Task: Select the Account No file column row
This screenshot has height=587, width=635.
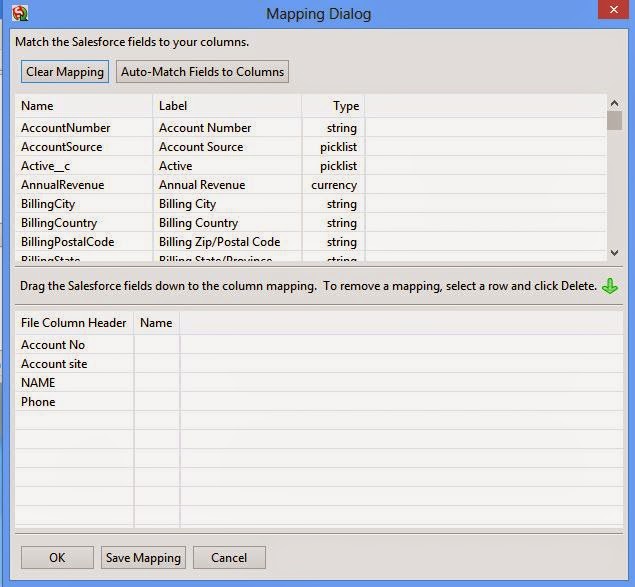Action: pos(319,345)
